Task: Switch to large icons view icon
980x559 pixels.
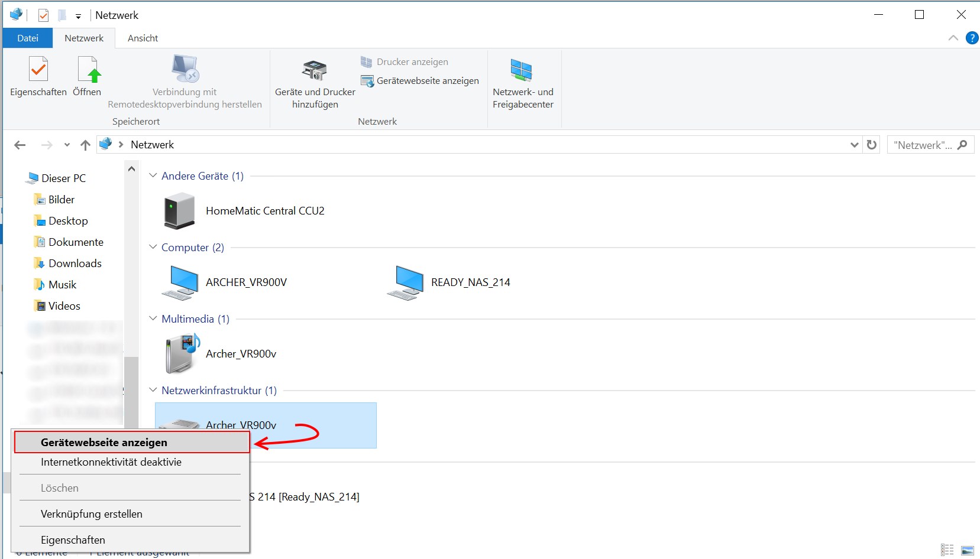Action: [968, 550]
